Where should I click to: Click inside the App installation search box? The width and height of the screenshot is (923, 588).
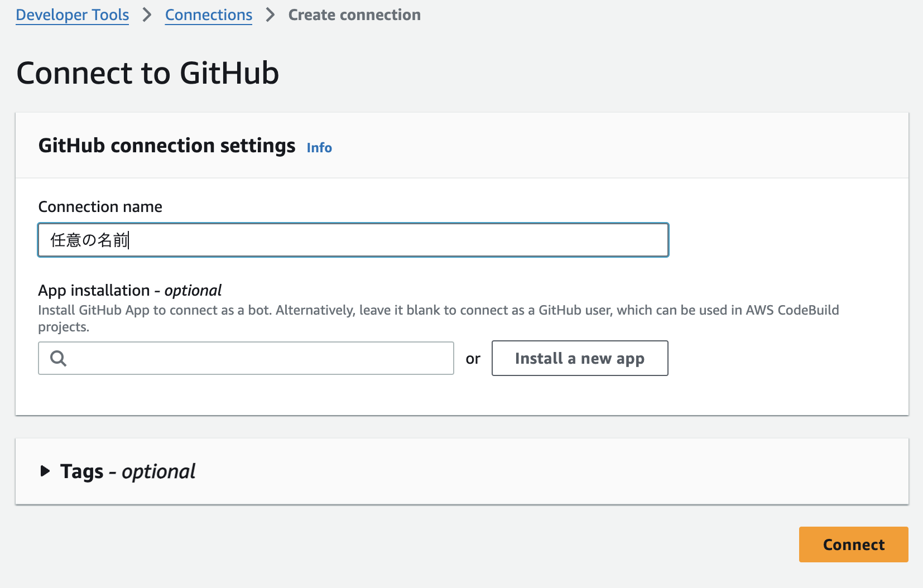click(x=257, y=358)
